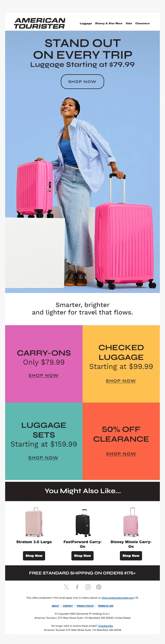Click the American Tourister logo
Image resolution: width=165 pixels, height=644 pixels.
tap(40, 23)
